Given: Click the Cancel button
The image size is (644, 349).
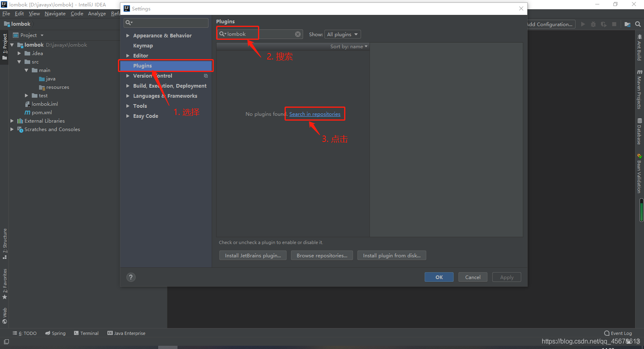Looking at the screenshot, I should click(x=473, y=277).
